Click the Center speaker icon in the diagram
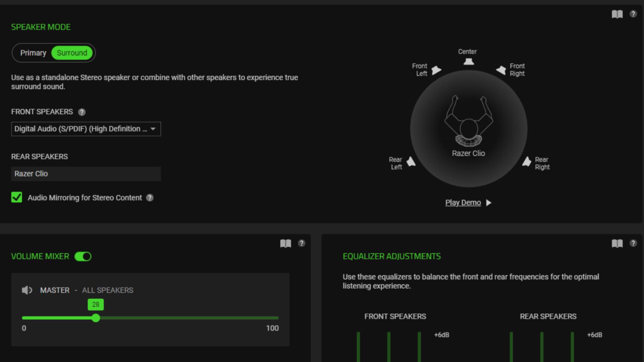The image size is (644, 362). pos(469,61)
